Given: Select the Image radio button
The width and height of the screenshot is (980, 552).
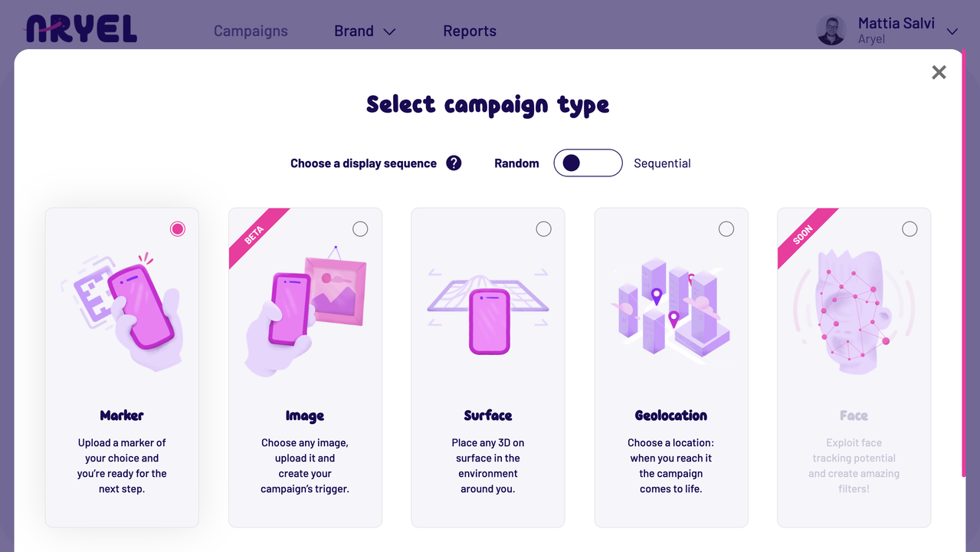Looking at the screenshot, I should click(360, 228).
